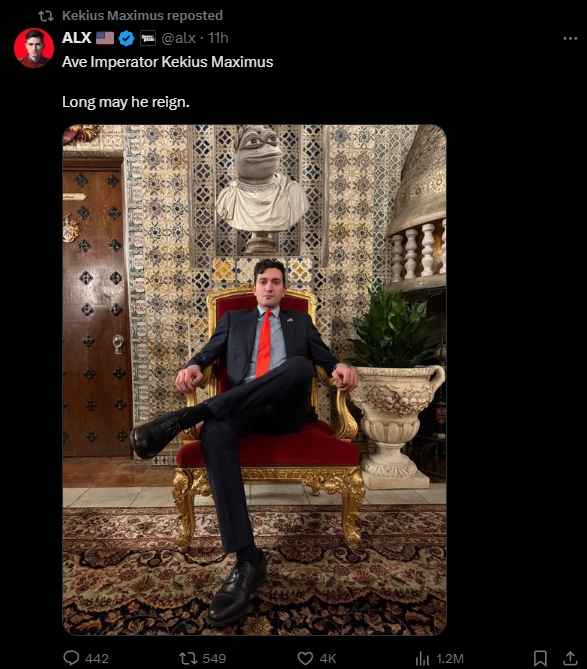Click the small repost icon above the post
587x669 pixels.
coord(46,16)
